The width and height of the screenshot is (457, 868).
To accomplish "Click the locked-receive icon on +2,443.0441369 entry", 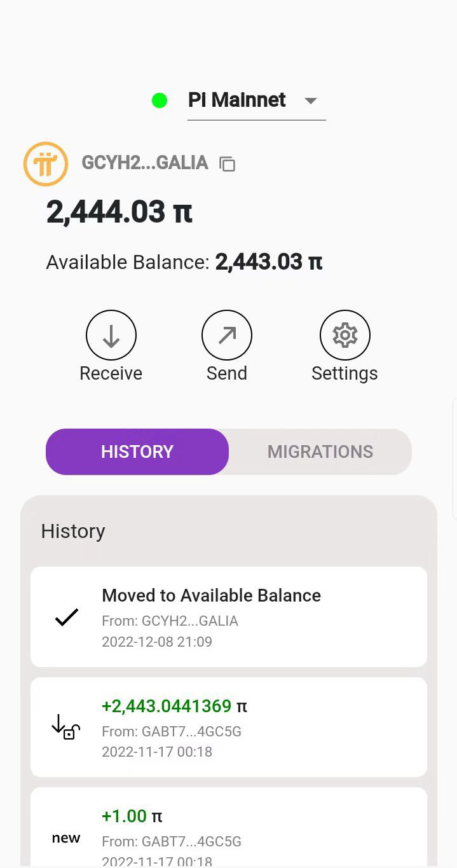I will click(x=65, y=727).
